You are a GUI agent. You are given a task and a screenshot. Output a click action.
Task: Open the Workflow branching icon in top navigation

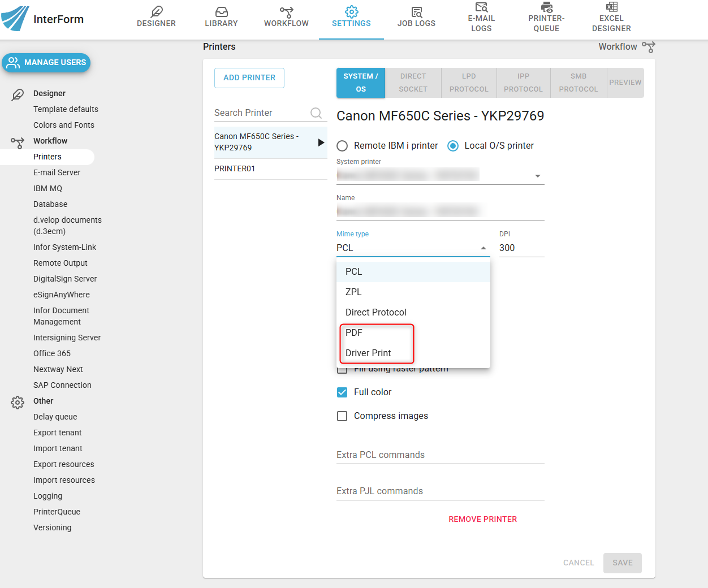tap(287, 11)
